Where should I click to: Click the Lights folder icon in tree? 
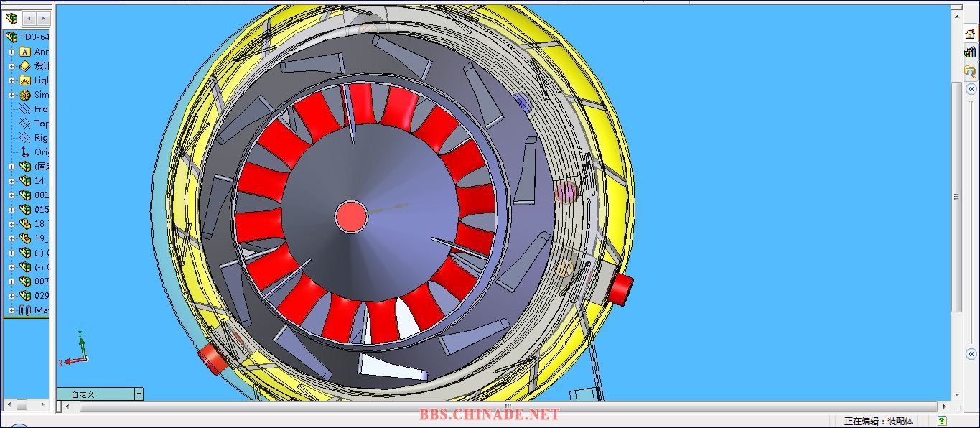click(25, 80)
